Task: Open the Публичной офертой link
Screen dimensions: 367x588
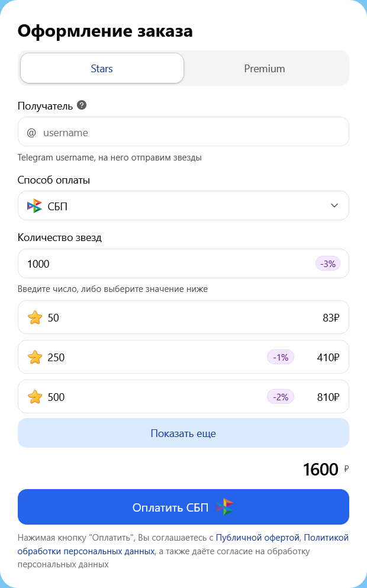Action: click(x=257, y=538)
